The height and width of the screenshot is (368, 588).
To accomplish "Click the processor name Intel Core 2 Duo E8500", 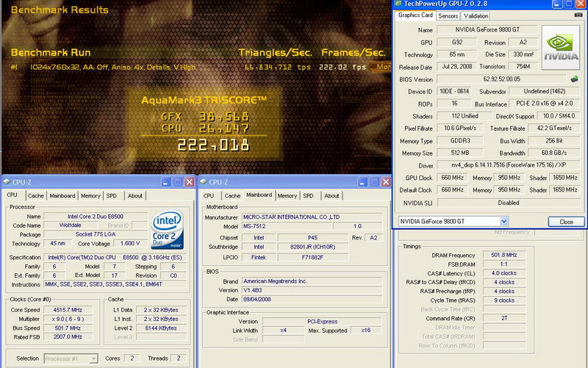I will (x=96, y=216).
